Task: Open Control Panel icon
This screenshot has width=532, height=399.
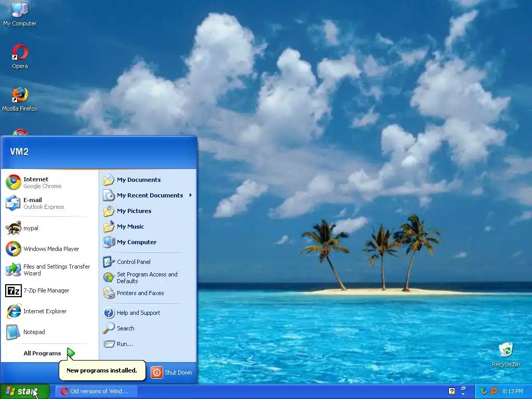Action: point(109,262)
